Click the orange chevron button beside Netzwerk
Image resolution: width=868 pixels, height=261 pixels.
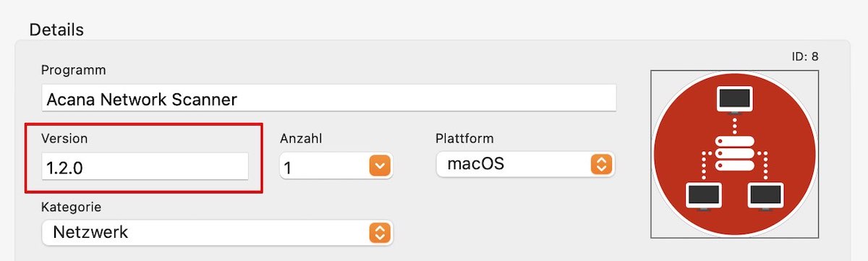click(x=380, y=233)
